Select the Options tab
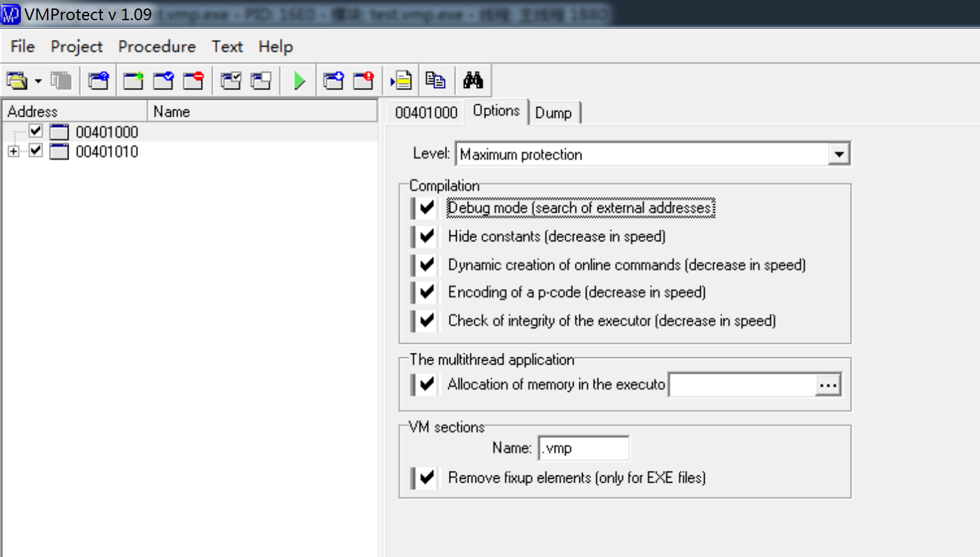980x557 pixels. pyautogui.click(x=497, y=111)
